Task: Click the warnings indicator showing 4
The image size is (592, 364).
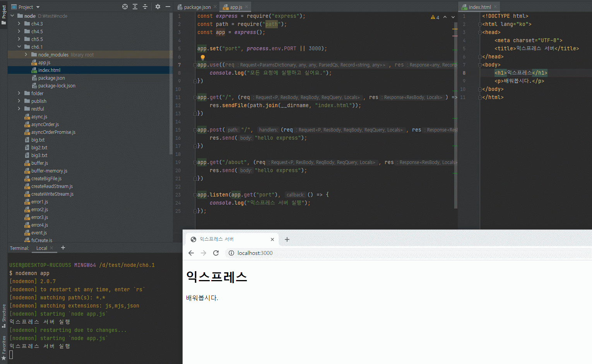Action: click(x=435, y=17)
